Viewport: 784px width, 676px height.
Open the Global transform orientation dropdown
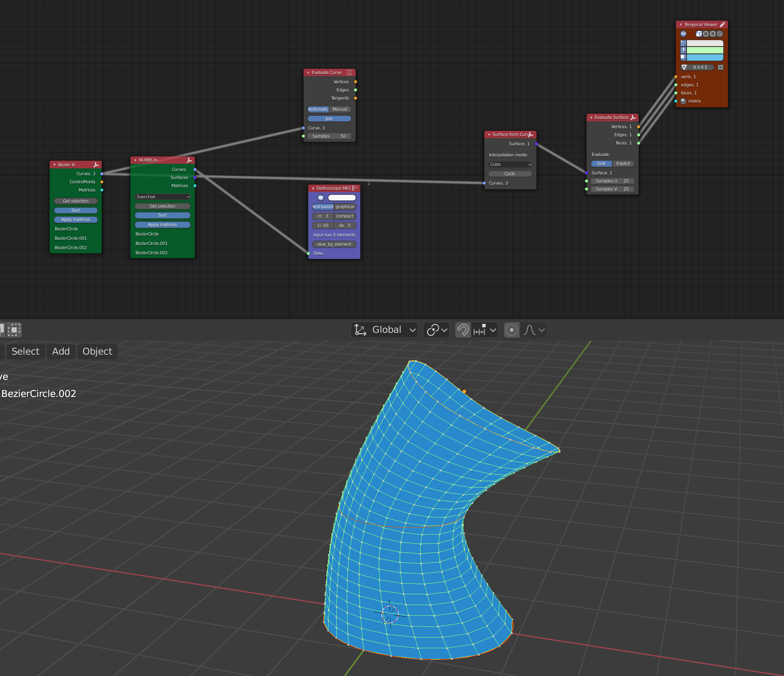384,330
